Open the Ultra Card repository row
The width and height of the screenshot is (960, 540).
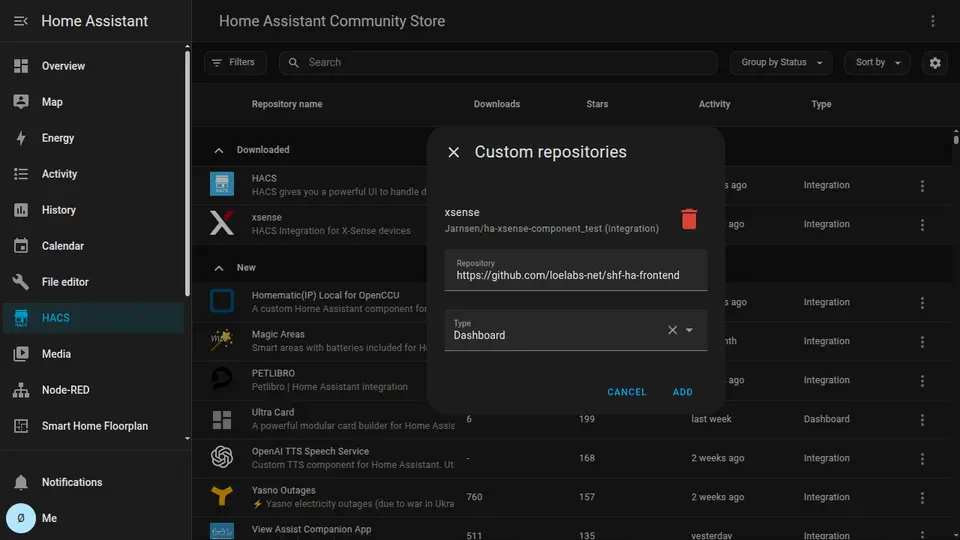pos(572,419)
